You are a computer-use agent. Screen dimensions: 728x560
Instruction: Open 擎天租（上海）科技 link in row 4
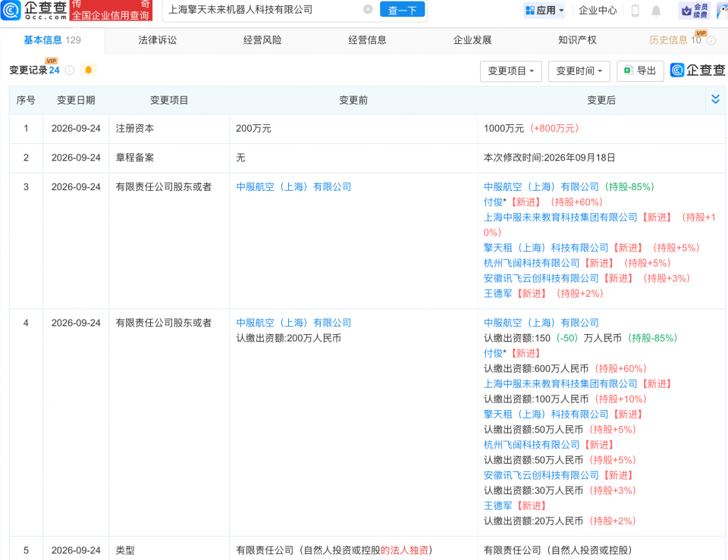click(x=546, y=415)
